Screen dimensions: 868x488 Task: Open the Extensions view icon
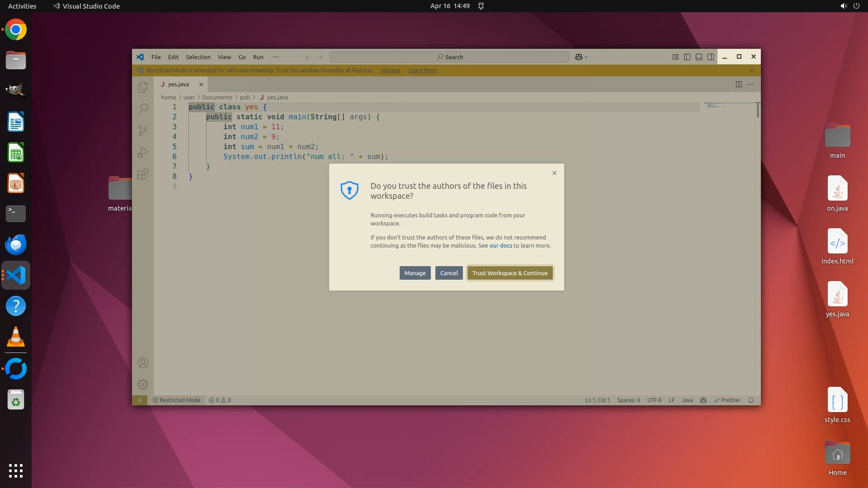pos(143,174)
